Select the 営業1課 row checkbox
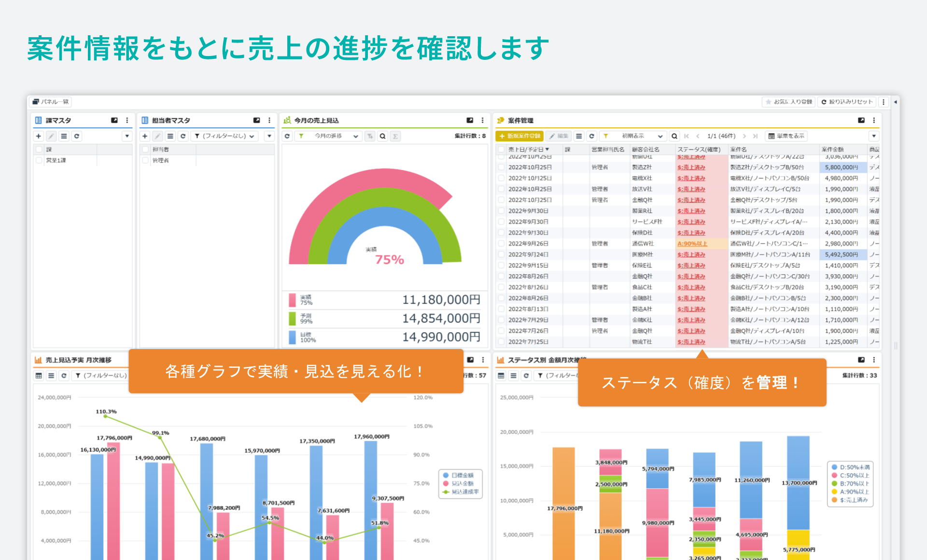Screen dimensions: 927x560 coord(39,160)
